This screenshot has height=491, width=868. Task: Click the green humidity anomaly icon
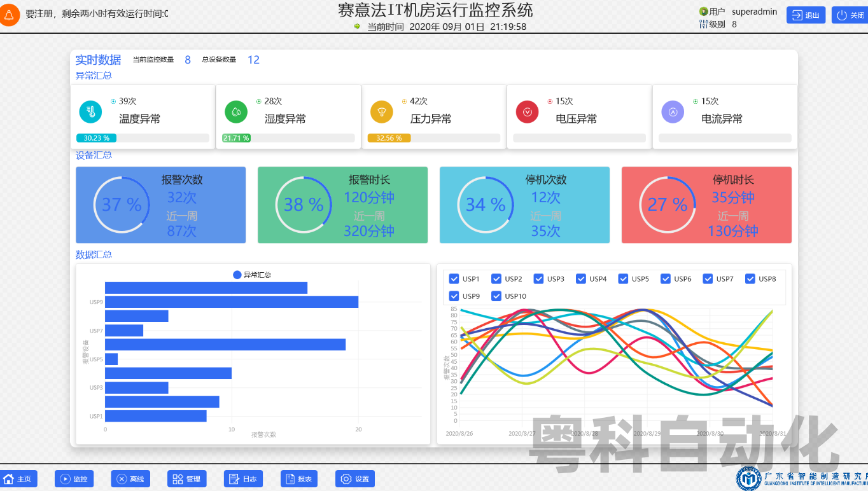[x=236, y=112]
